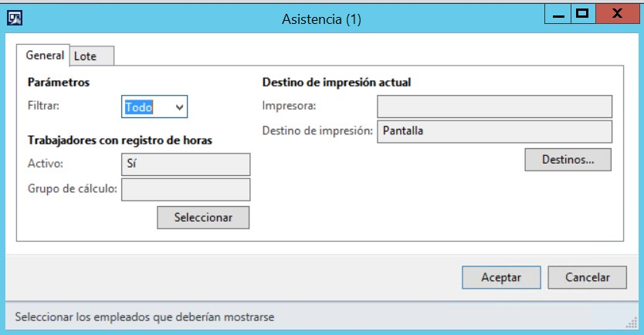Viewport: 644px width, 335px height.
Task: Maximize the Asistencia window
Action: point(582,15)
